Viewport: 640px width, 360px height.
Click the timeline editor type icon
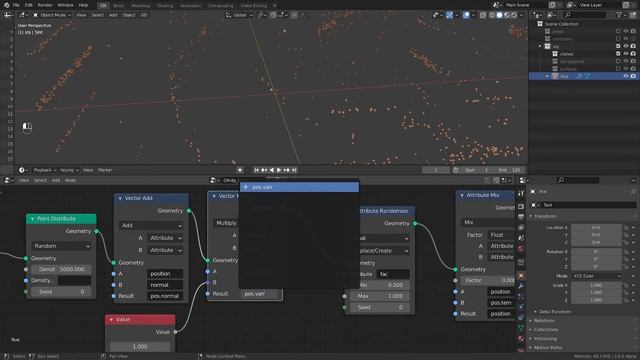(x=22, y=170)
